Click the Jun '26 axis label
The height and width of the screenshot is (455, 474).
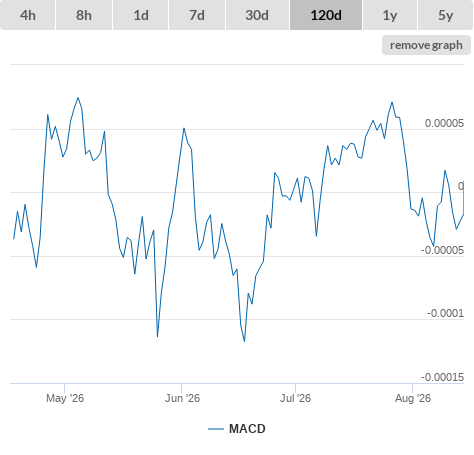[x=182, y=398]
